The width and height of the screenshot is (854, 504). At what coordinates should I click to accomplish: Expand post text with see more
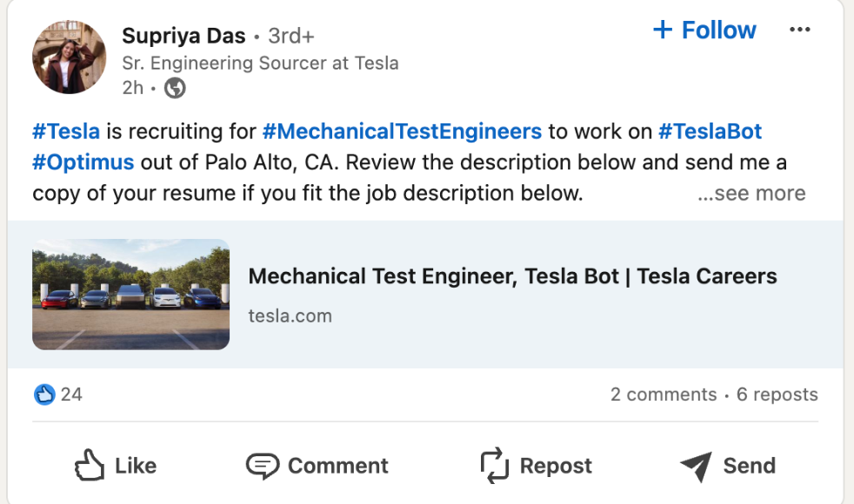coord(751,193)
